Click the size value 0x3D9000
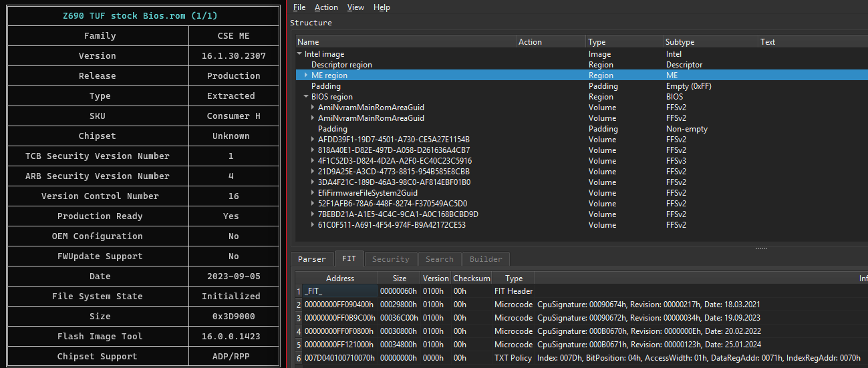The width and height of the screenshot is (868, 368). click(233, 316)
